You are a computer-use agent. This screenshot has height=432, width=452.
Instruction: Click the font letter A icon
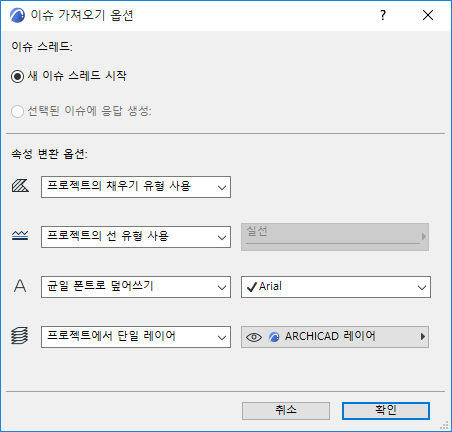(x=20, y=286)
